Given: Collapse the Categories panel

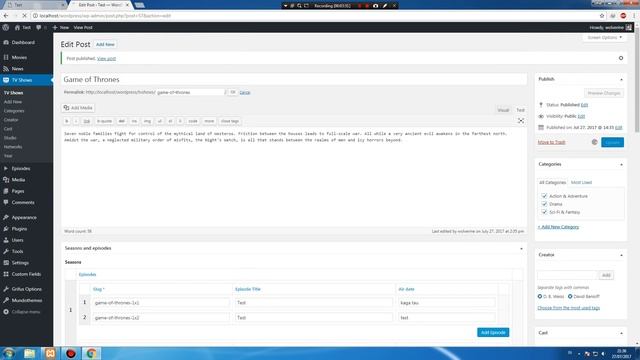Looking at the screenshot, I should coord(621,164).
